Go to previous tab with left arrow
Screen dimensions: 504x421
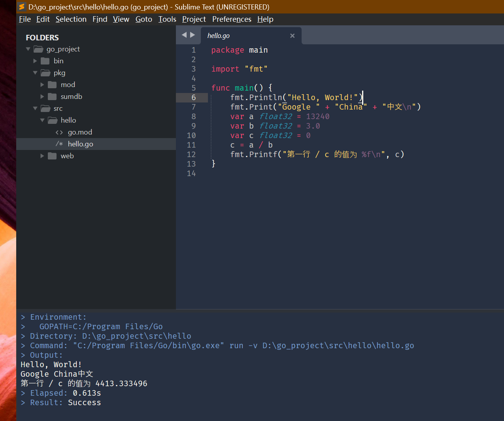coord(184,35)
